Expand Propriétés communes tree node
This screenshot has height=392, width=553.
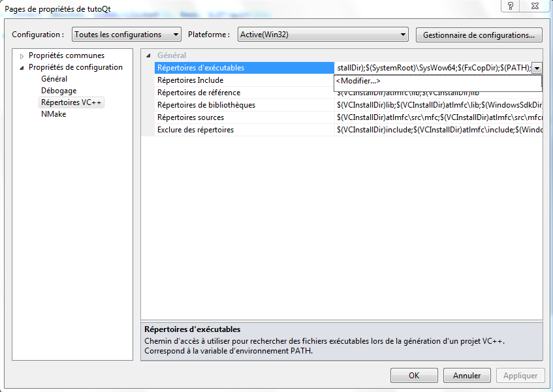[x=22, y=56]
